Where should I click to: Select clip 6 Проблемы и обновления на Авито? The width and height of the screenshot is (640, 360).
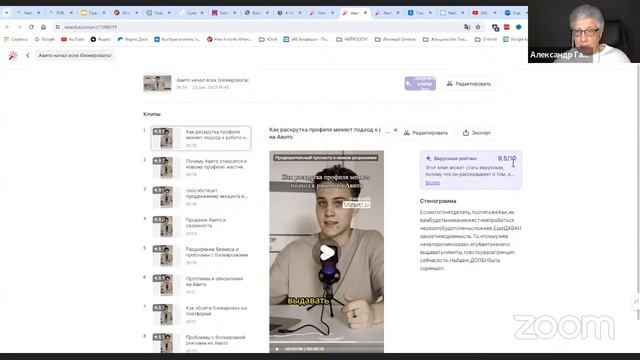click(201, 285)
